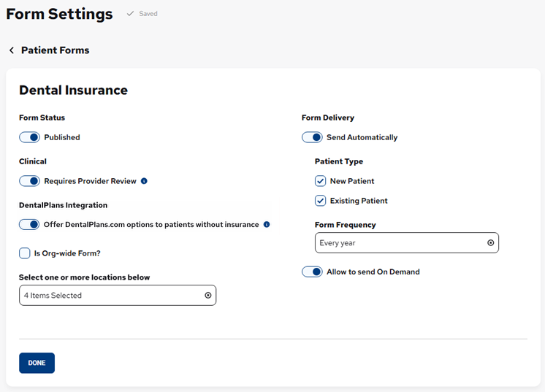Go back to Patient Forms

55,50
